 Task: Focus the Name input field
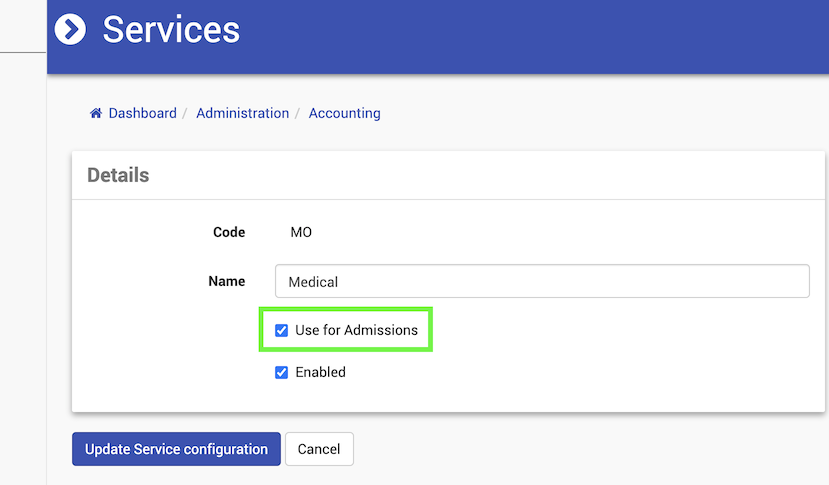tap(541, 281)
